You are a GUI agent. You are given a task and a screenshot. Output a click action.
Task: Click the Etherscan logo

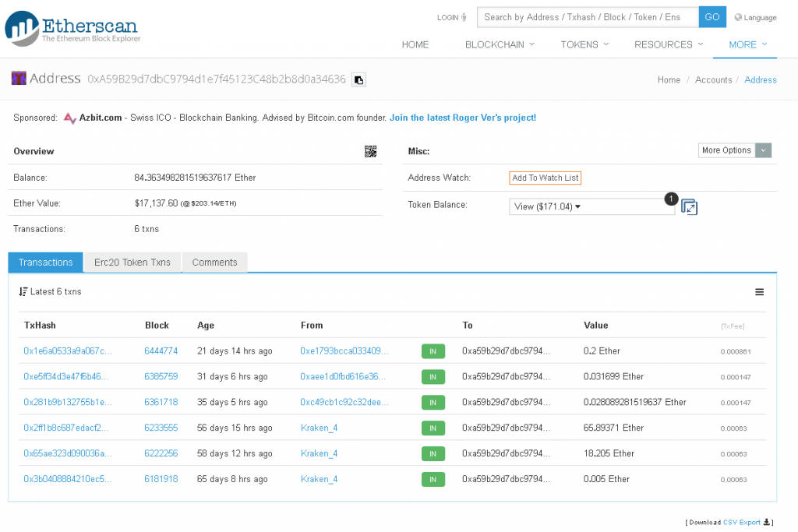point(72,28)
